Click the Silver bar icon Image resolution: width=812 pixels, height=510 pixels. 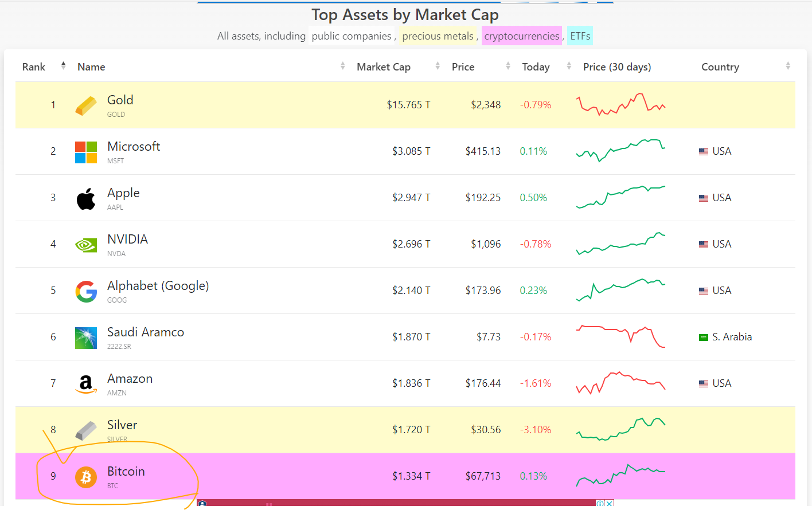tap(86, 430)
